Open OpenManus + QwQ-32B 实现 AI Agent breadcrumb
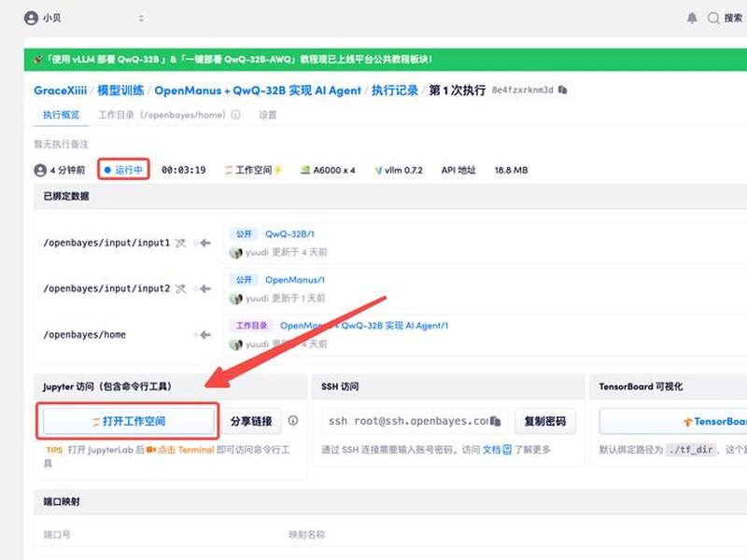This screenshot has width=747, height=560. pyautogui.click(x=258, y=90)
